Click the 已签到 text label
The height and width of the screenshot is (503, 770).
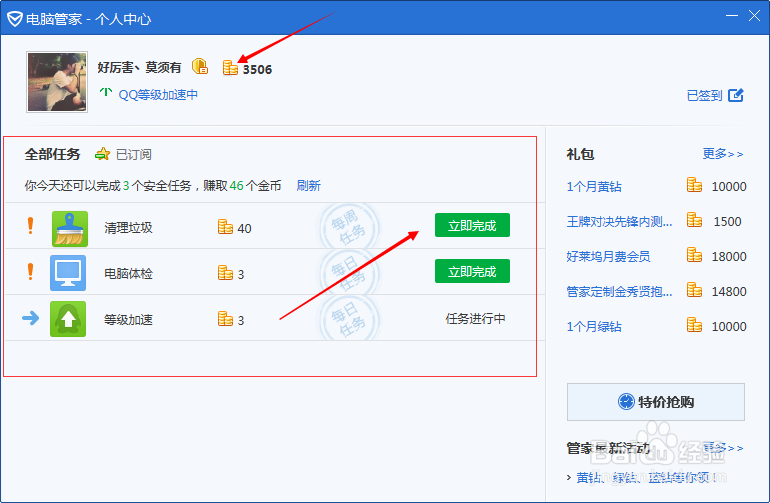point(704,95)
